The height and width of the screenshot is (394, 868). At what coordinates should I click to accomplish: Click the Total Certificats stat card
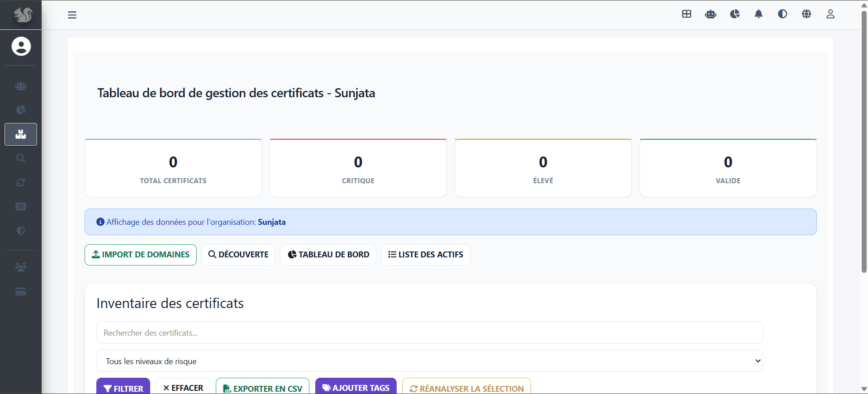[x=173, y=168]
